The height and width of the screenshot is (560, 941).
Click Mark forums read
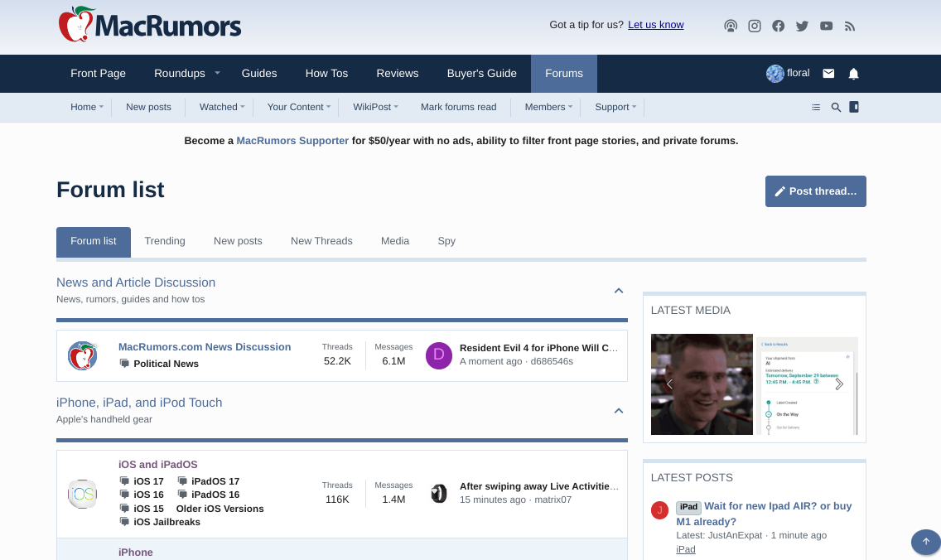pos(459,107)
